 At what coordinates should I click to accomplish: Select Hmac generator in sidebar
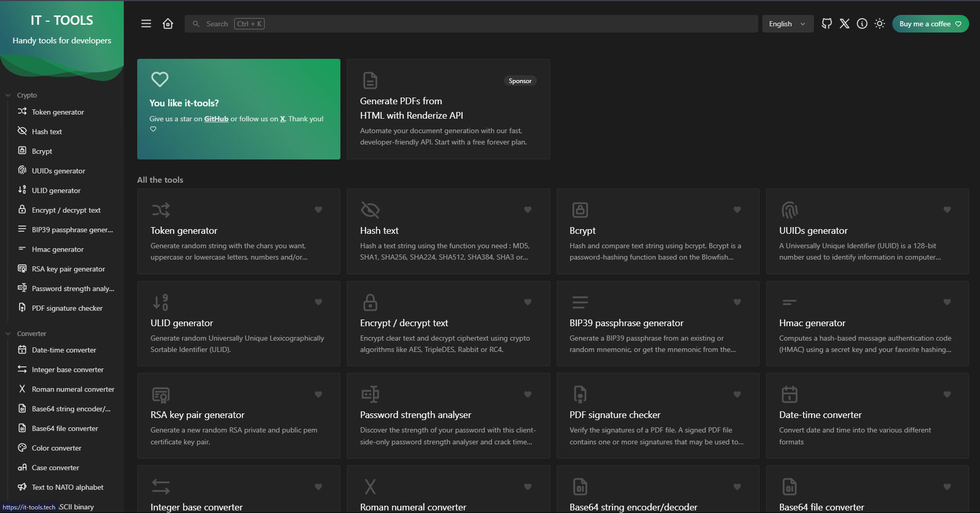57,249
